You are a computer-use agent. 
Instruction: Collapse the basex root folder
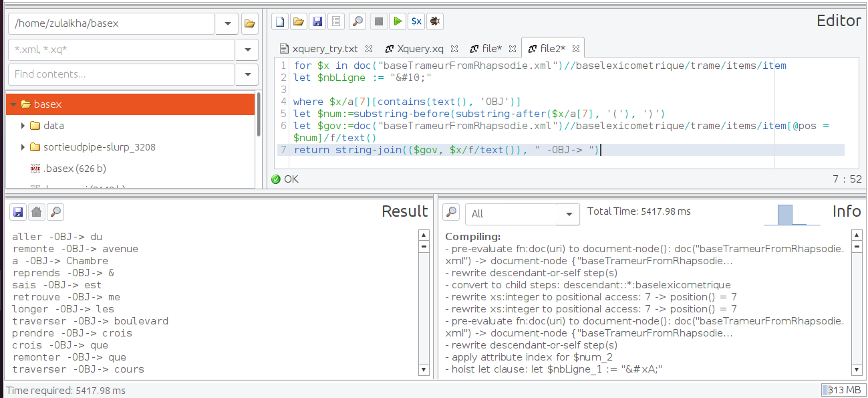click(x=13, y=104)
